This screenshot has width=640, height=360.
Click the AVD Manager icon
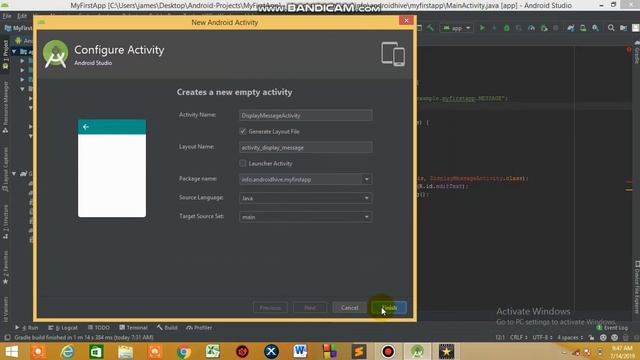point(583,28)
